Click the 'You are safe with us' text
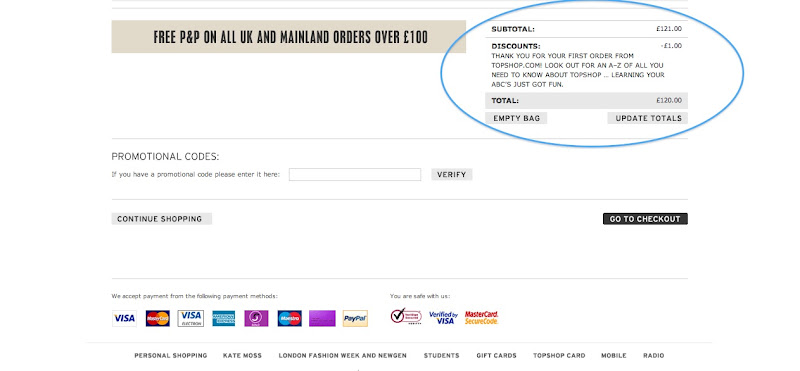This screenshot has width=800, height=371. (420, 296)
